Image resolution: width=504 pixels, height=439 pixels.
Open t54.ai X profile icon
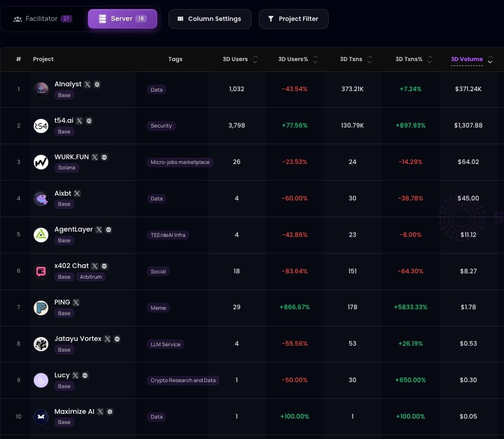pos(79,121)
